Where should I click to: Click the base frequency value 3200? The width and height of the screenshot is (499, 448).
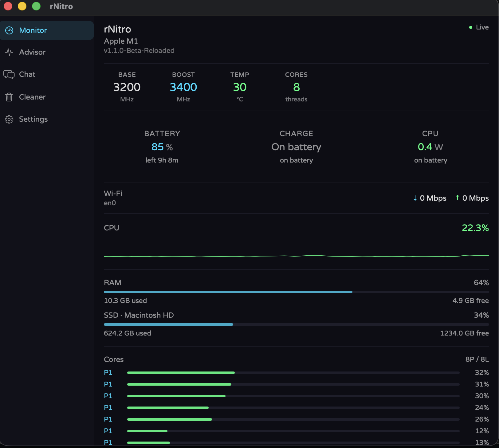(x=127, y=87)
